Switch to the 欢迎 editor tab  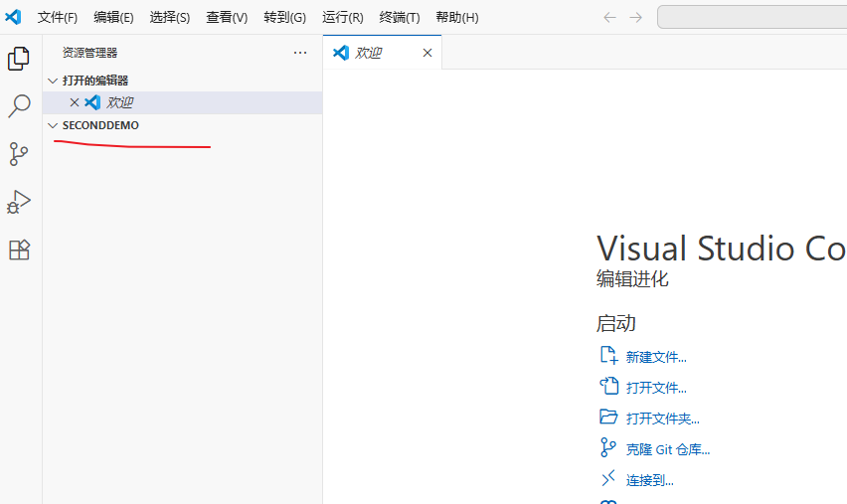pyautogui.click(x=383, y=53)
